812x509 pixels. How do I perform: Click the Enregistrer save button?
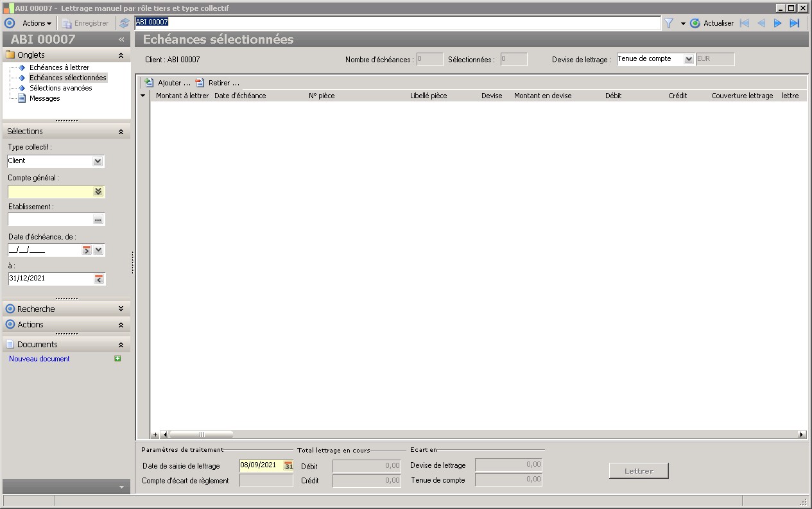[x=85, y=23]
